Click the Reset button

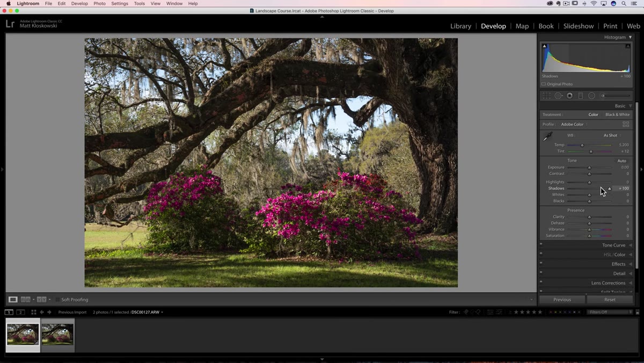click(610, 300)
